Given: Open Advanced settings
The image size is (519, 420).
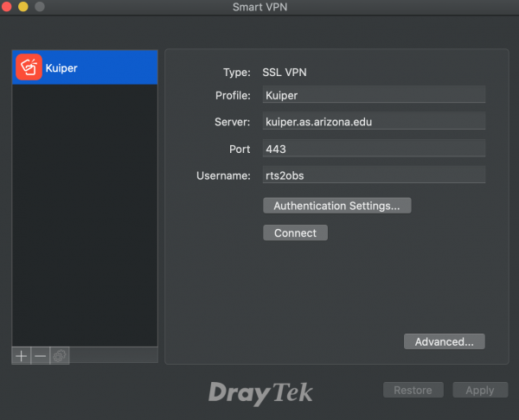Looking at the screenshot, I should click(x=445, y=341).
